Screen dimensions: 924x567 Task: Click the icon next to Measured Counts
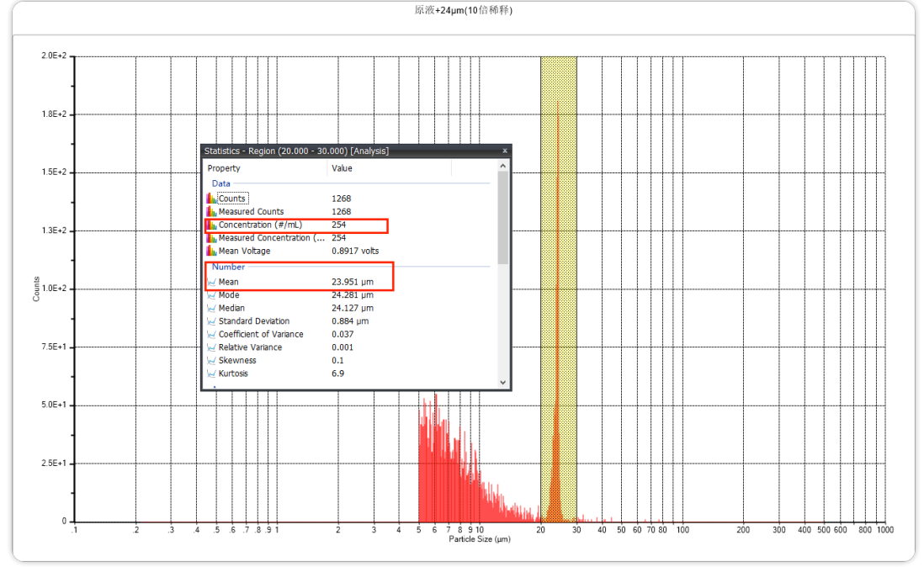pos(211,212)
